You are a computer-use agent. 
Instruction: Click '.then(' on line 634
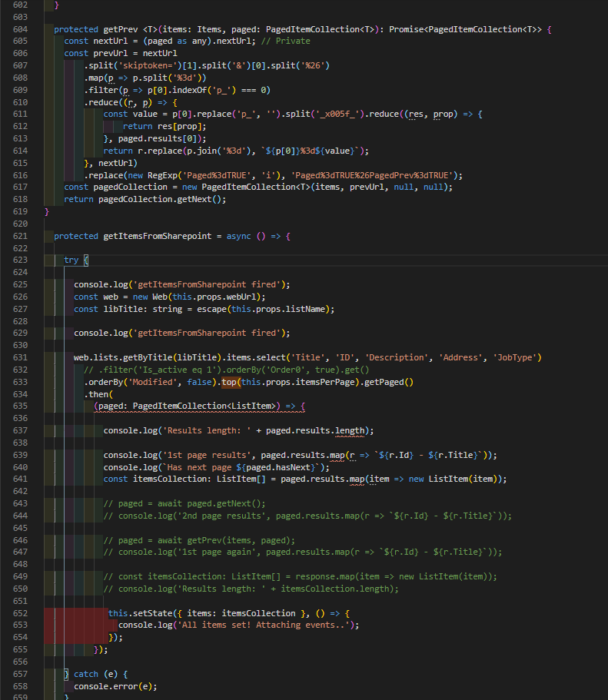(98, 394)
